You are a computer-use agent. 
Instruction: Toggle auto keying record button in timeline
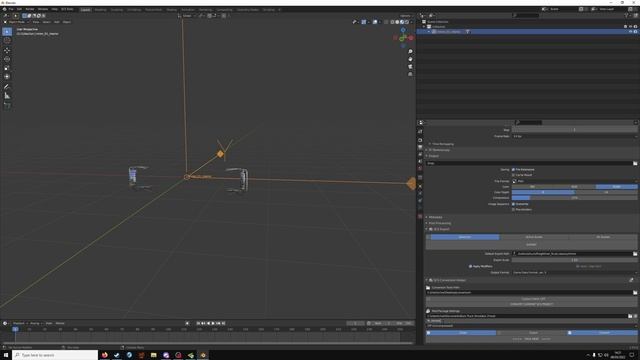click(x=187, y=323)
